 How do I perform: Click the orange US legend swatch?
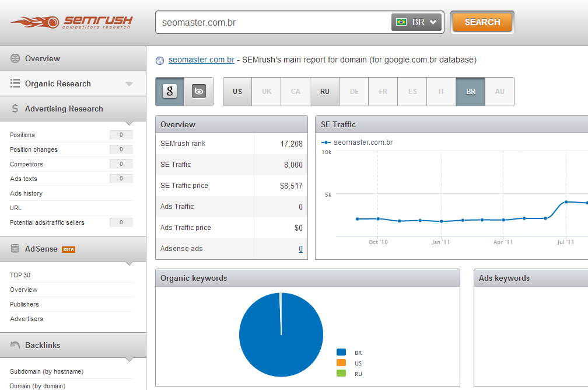pyautogui.click(x=341, y=363)
